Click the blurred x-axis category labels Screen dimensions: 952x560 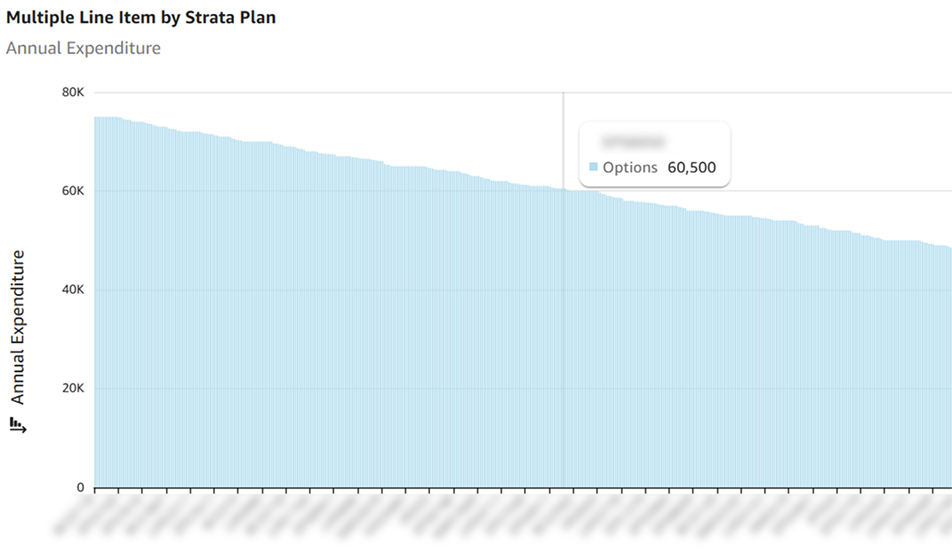(500, 520)
